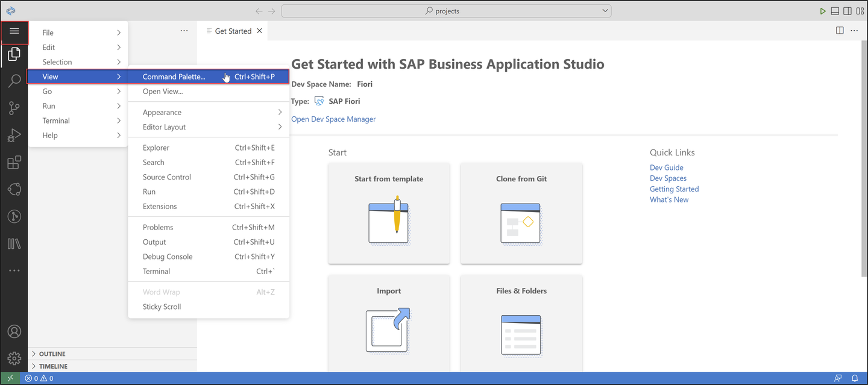The width and height of the screenshot is (868, 385).
Task: Open the Dev Guide quick link
Action: [x=667, y=167]
